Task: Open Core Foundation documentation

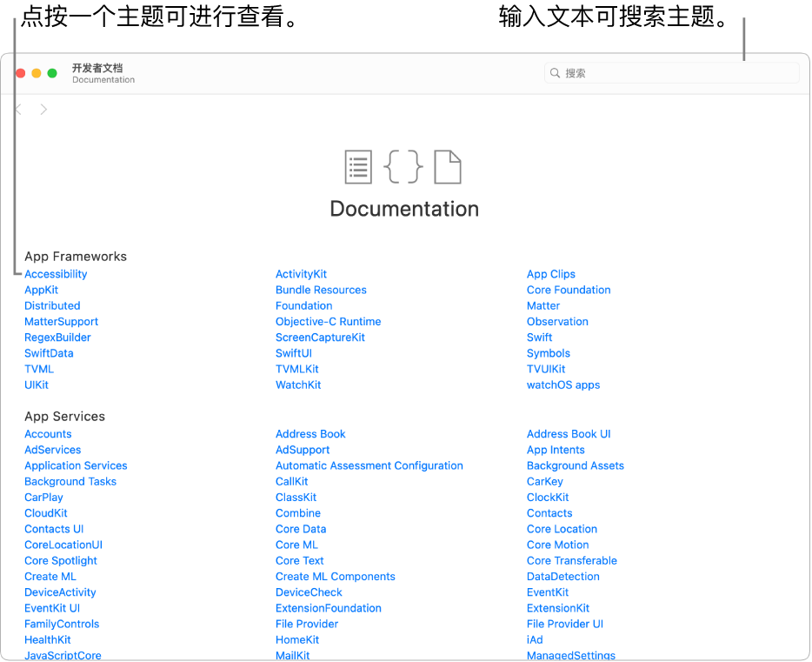Action: pyautogui.click(x=569, y=290)
